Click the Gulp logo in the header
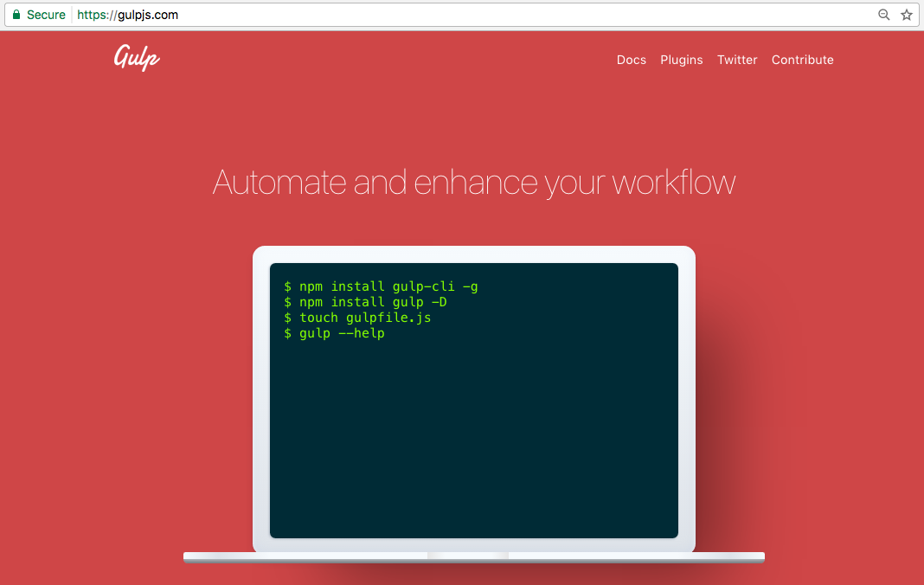924x585 pixels. click(137, 58)
